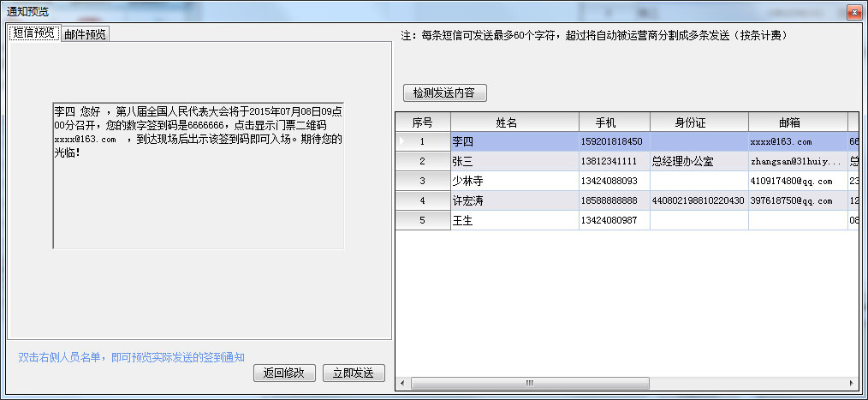Click the note about 60 character SMS limit

(594, 35)
